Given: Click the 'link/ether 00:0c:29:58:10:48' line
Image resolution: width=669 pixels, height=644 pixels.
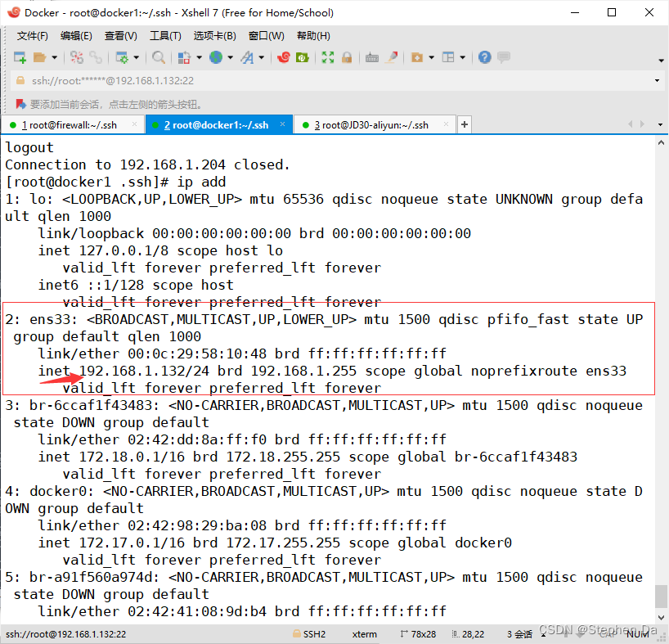Looking at the screenshot, I should pos(242,354).
